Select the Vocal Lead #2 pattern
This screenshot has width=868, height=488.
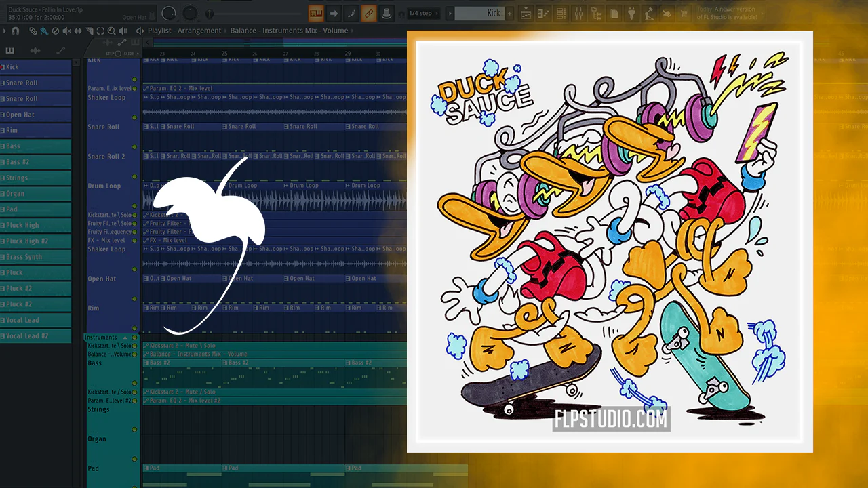tap(35, 336)
